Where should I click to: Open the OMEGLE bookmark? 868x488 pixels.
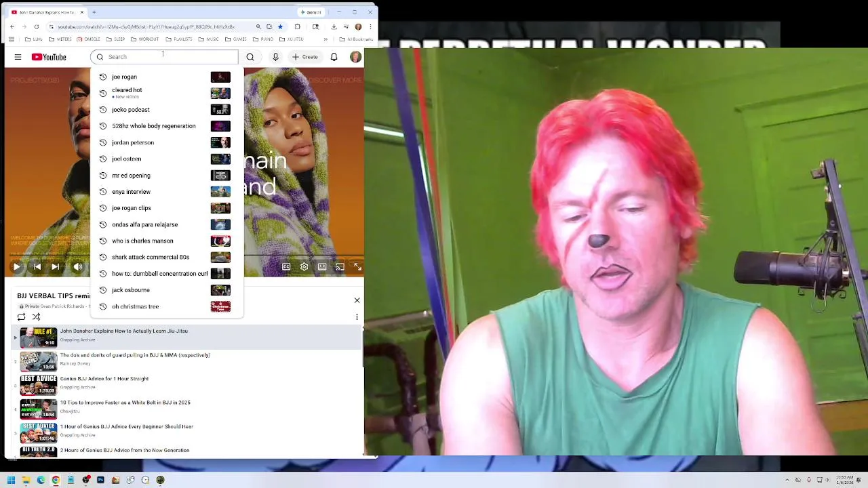pyautogui.click(x=88, y=39)
